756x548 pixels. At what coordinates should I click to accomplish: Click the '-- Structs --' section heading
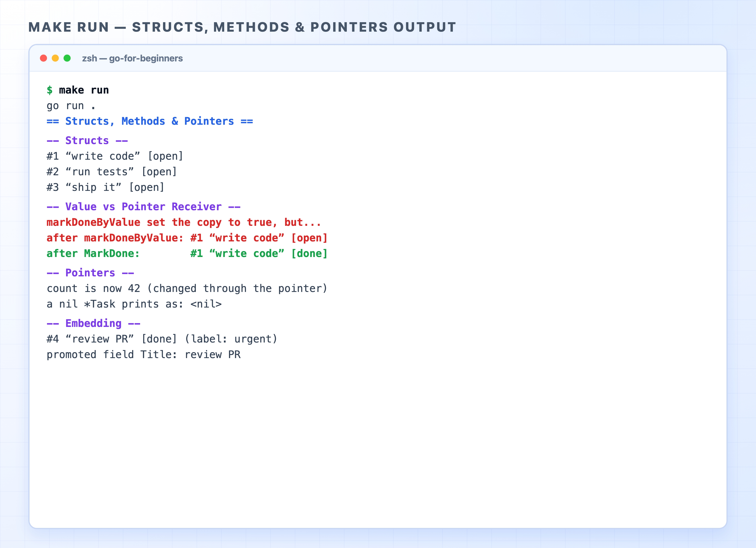(x=87, y=141)
